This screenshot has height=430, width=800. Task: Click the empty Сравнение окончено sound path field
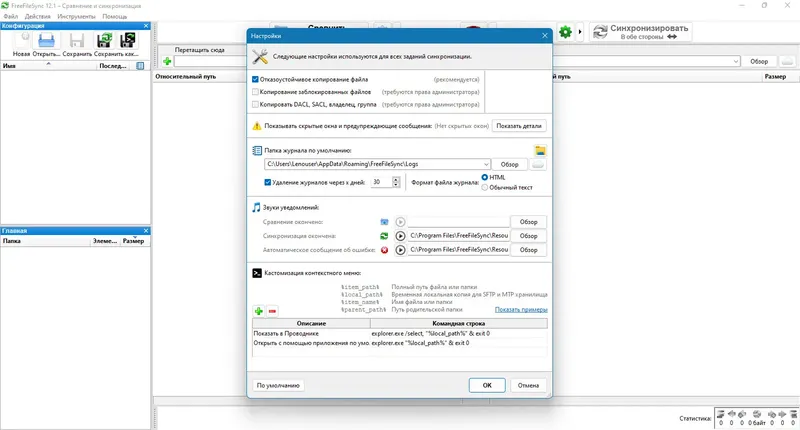pyautogui.click(x=458, y=222)
